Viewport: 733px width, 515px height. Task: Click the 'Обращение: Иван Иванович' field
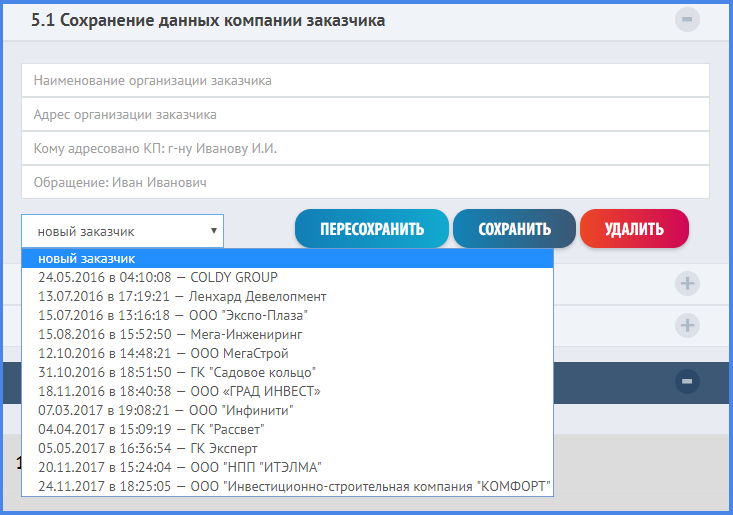tap(365, 182)
